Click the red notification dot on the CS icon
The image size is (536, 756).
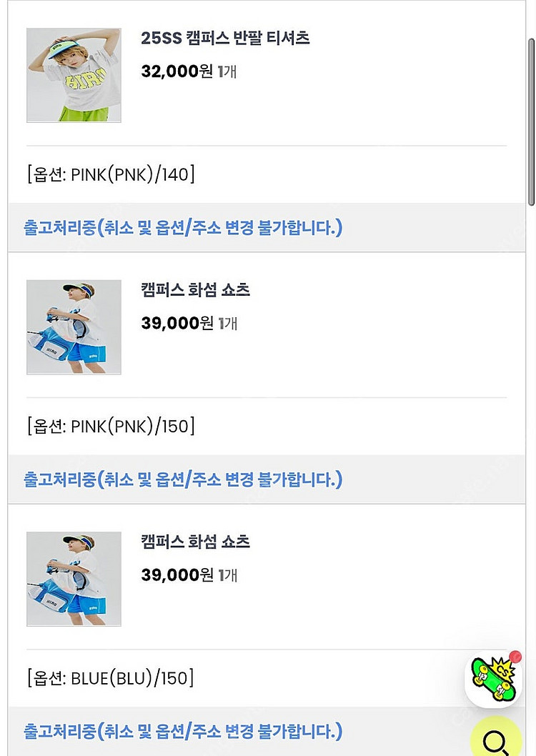click(x=515, y=656)
